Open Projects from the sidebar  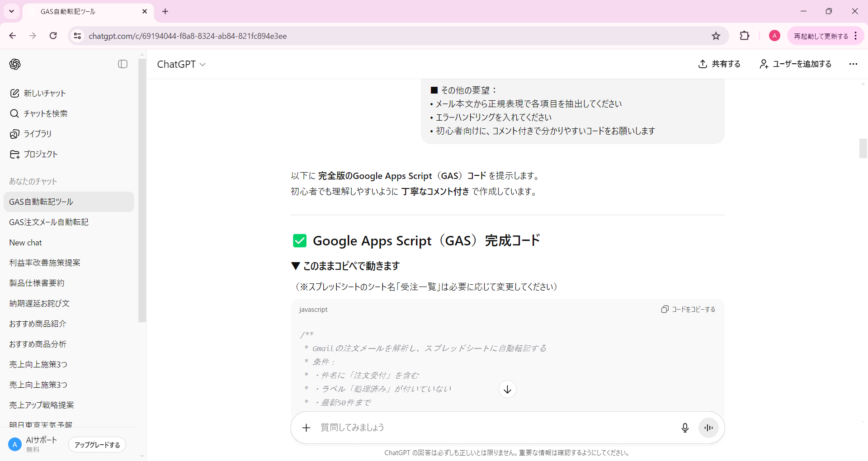click(x=40, y=154)
